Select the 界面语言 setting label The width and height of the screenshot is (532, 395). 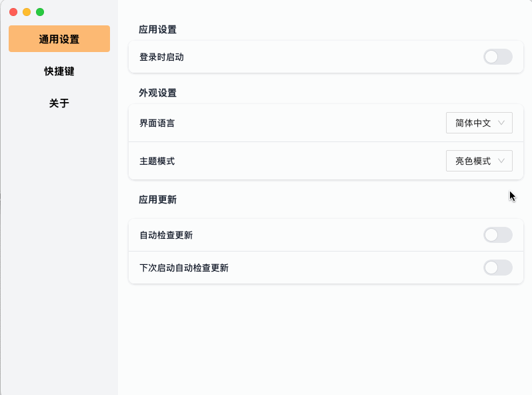point(157,123)
